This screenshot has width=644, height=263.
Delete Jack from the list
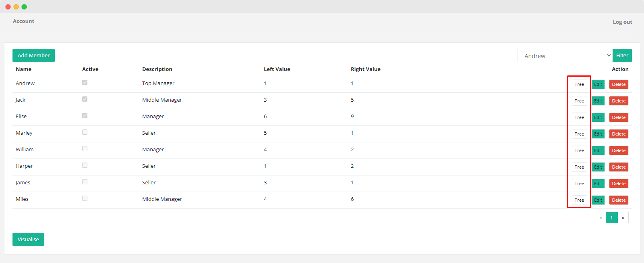pos(619,101)
